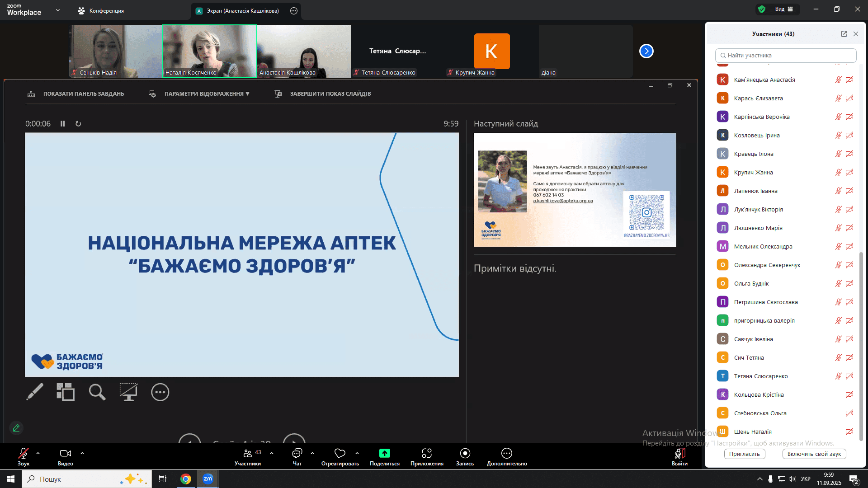This screenshot has height=488, width=868.
Task: Click muted mic icon for Сич Тетяна
Action: (838, 357)
